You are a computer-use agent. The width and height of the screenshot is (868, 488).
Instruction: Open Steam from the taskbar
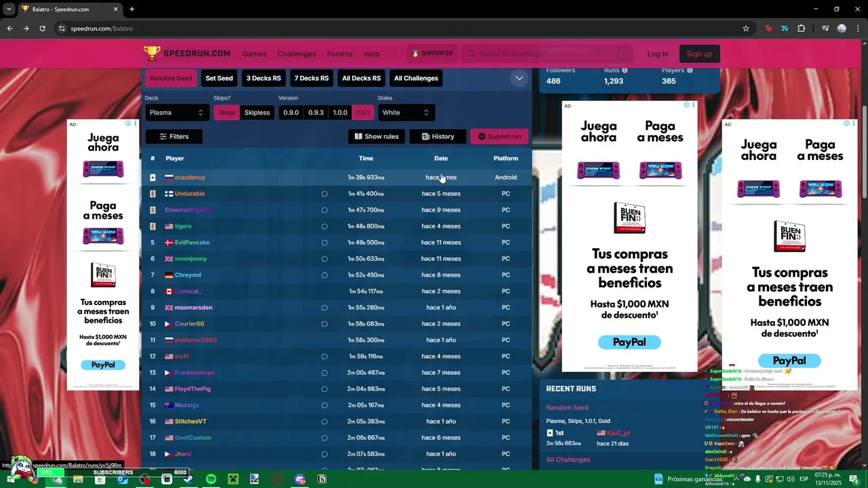[x=189, y=479]
